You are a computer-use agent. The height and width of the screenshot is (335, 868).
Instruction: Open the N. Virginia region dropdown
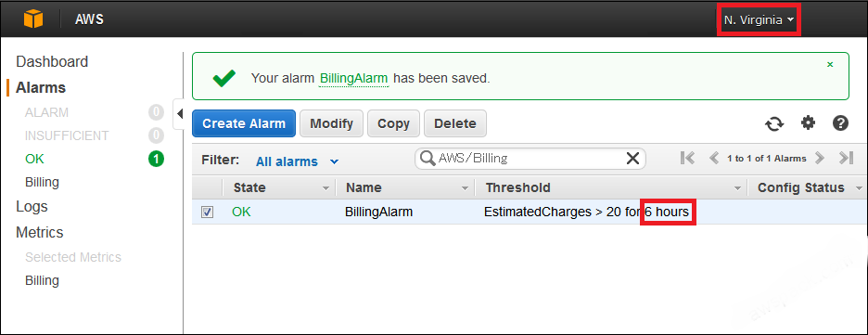(x=759, y=19)
